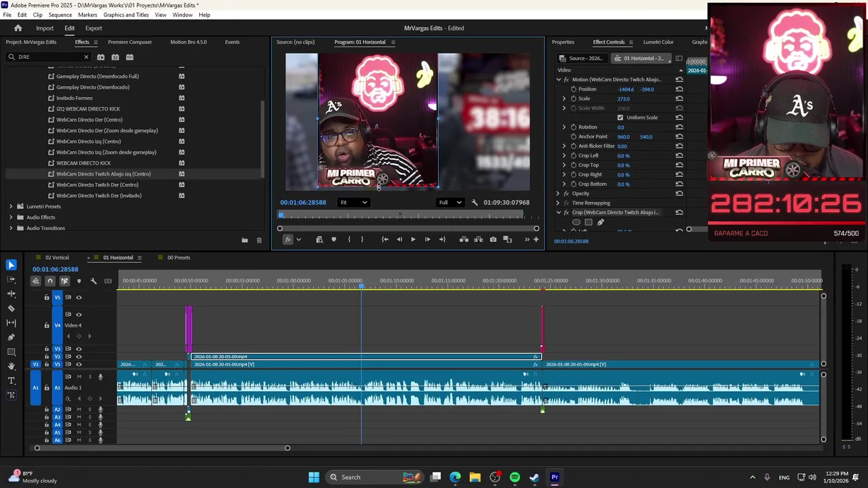Click the Play button in the Program monitor

pos(413,239)
